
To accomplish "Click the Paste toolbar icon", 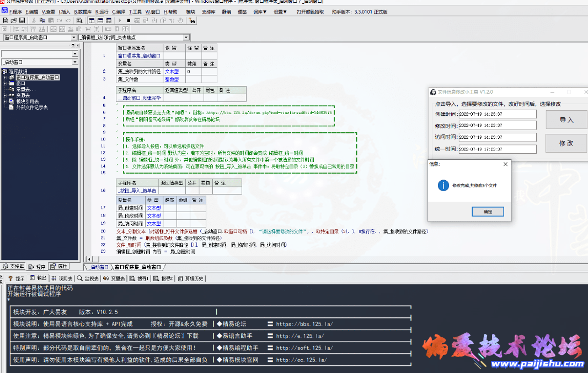I will 51,20.
